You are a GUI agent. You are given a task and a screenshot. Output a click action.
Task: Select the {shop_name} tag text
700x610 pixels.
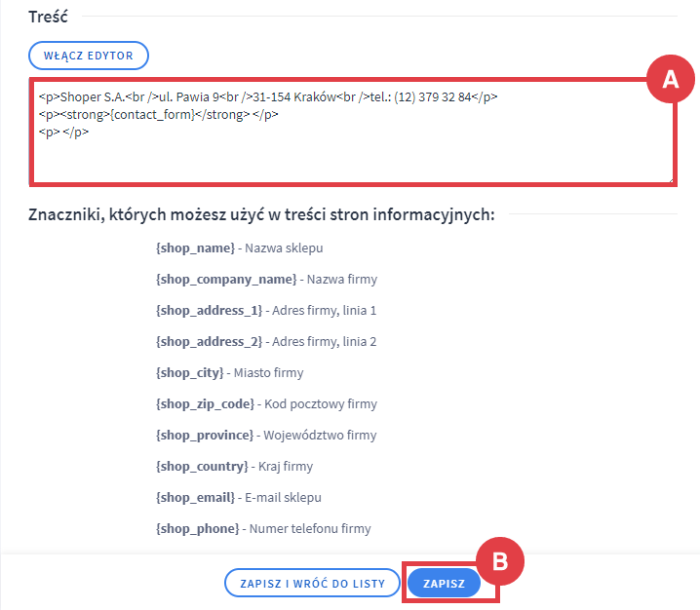pos(195,248)
